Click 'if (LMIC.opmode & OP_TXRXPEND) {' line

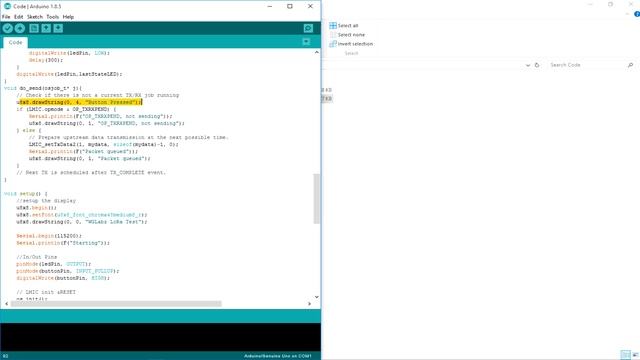(x=66, y=109)
